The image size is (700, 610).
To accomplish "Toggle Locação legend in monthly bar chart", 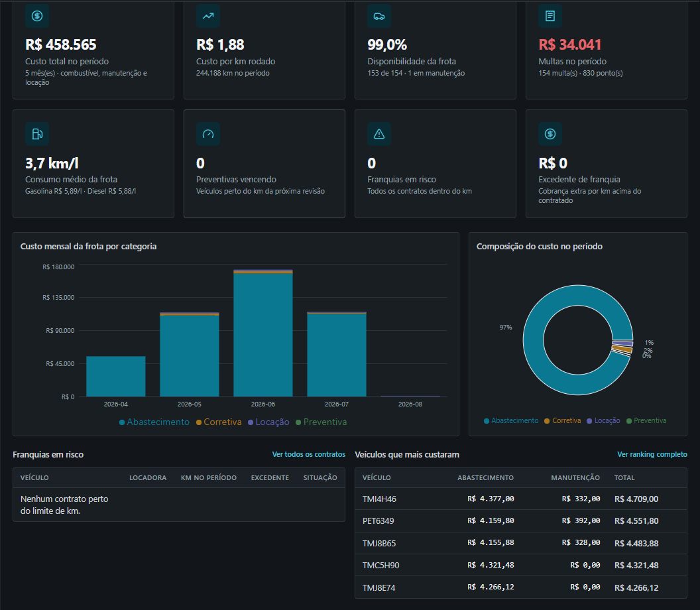I will click(x=268, y=422).
